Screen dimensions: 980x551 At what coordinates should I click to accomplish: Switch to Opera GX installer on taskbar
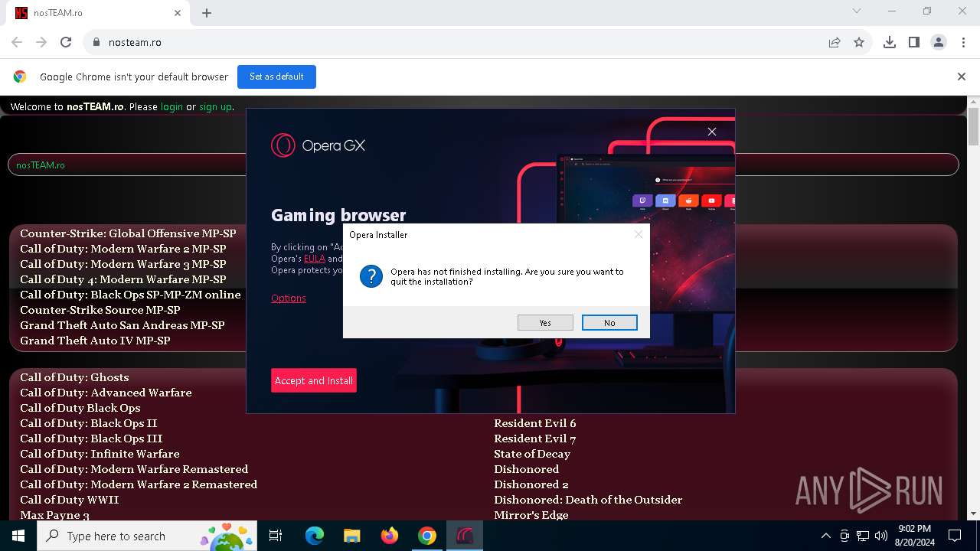point(465,536)
